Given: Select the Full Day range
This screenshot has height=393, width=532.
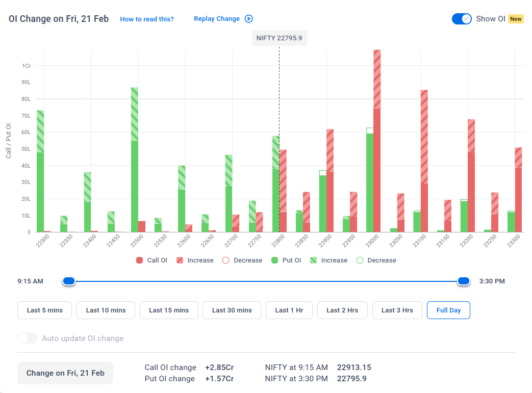Looking at the screenshot, I should tap(448, 310).
